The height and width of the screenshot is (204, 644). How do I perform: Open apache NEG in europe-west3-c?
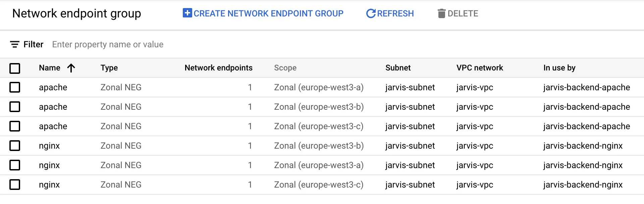click(x=53, y=126)
